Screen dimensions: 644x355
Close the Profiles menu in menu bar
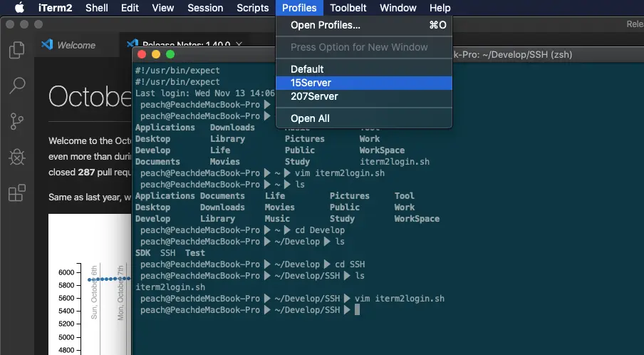coord(299,8)
